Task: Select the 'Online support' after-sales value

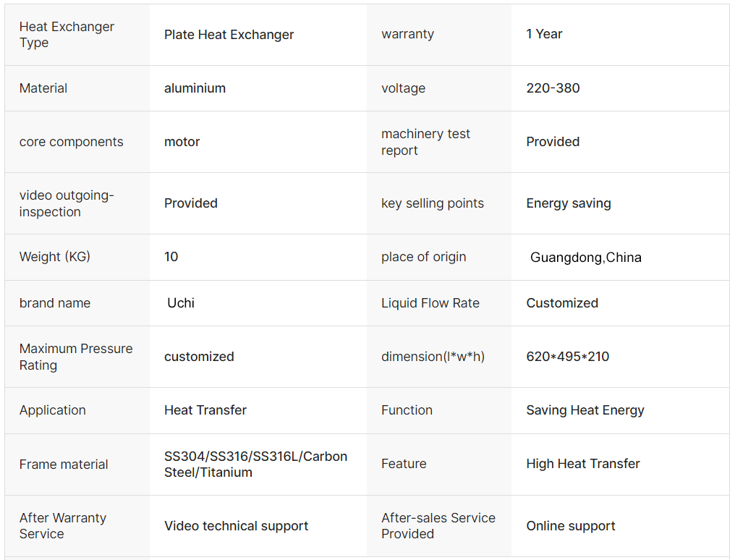Action: click(x=571, y=526)
